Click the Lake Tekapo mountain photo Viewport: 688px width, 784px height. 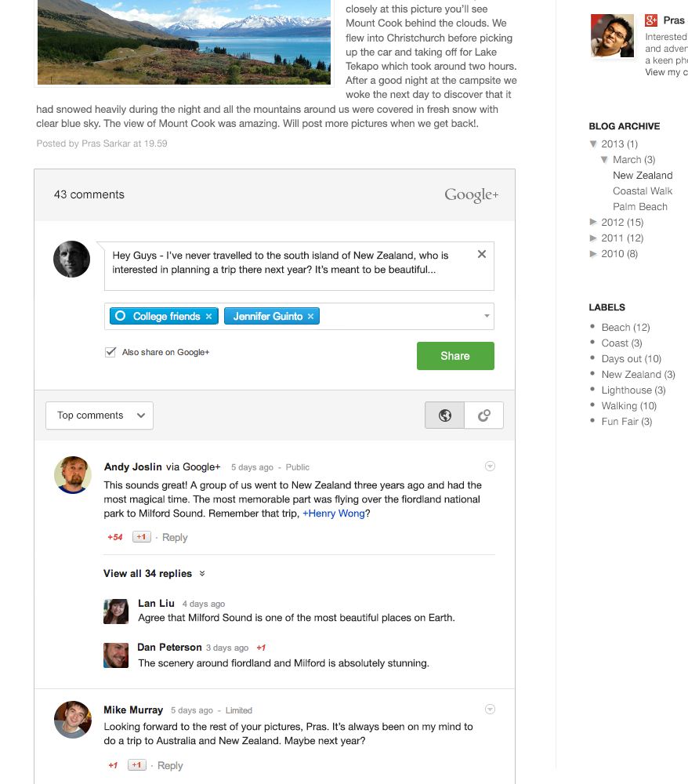point(184,41)
